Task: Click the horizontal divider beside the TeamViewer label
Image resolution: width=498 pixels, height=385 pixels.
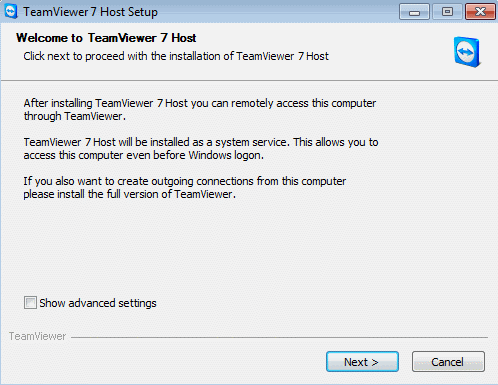Action: click(x=279, y=337)
